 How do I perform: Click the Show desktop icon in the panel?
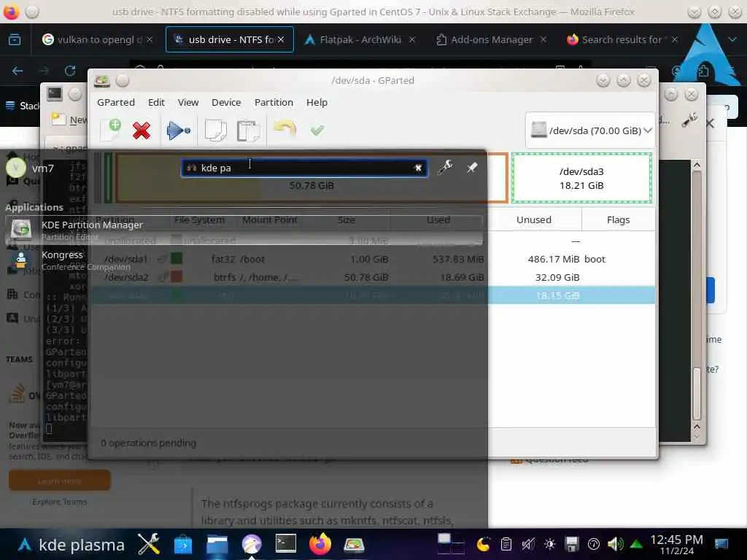(721, 544)
